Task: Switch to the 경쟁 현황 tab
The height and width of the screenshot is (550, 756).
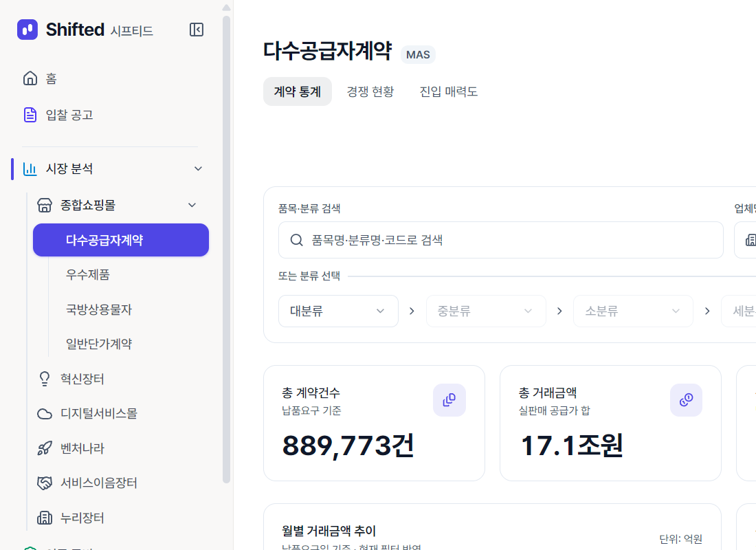Action: coord(370,91)
